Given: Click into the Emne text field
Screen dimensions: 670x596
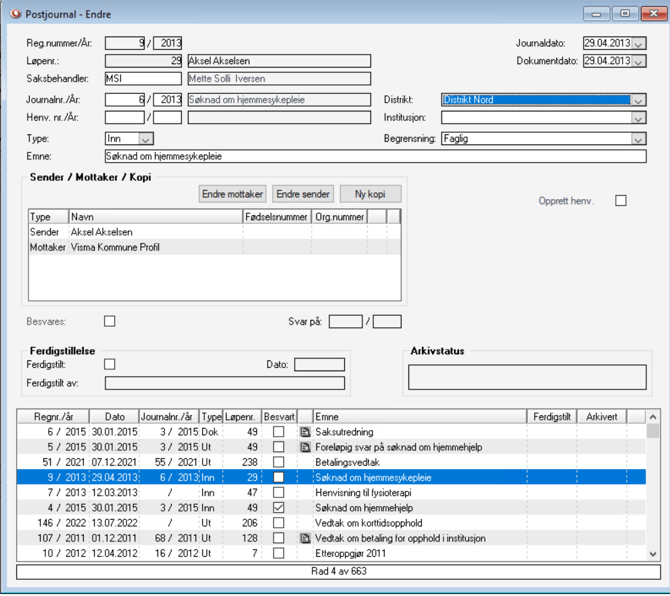Looking at the screenshot, I should pos(374,157).
